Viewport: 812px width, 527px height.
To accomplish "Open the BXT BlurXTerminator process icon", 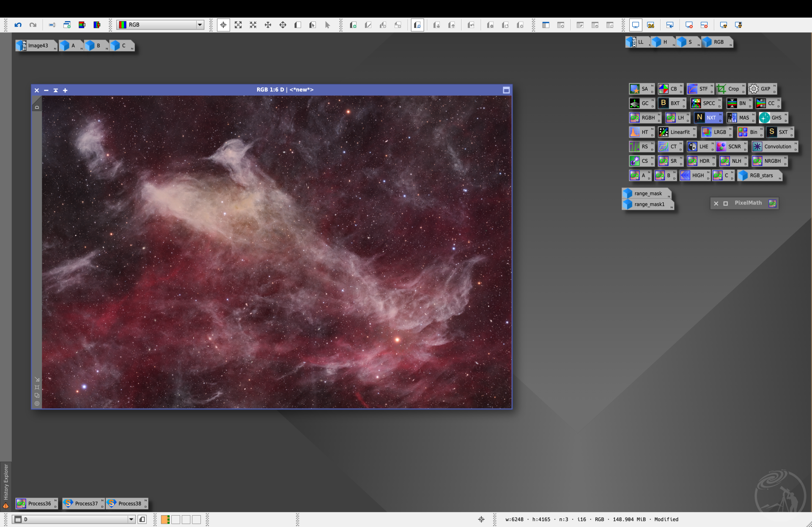I will pos(672,103).
